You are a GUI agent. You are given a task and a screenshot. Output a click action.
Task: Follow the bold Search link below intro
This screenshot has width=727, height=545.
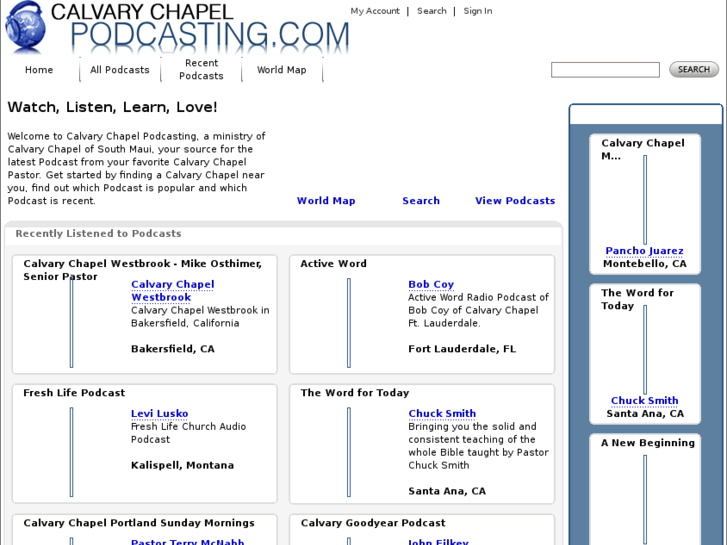click(421, 201)
